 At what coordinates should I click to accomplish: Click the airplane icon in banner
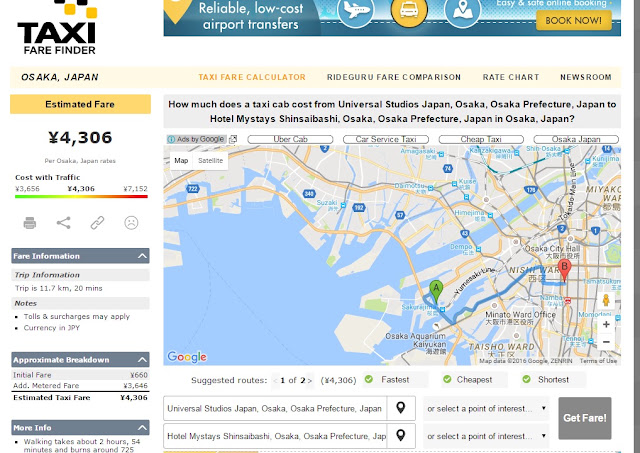coord(356,10)
